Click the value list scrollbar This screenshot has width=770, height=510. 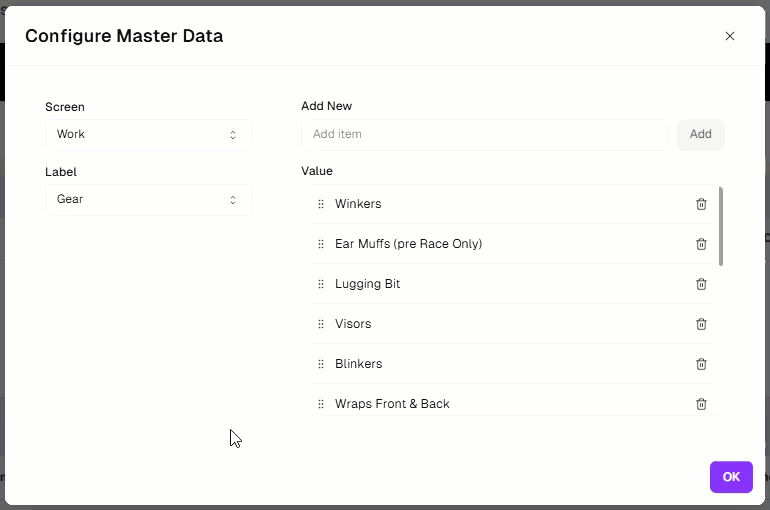click(721, 226)
